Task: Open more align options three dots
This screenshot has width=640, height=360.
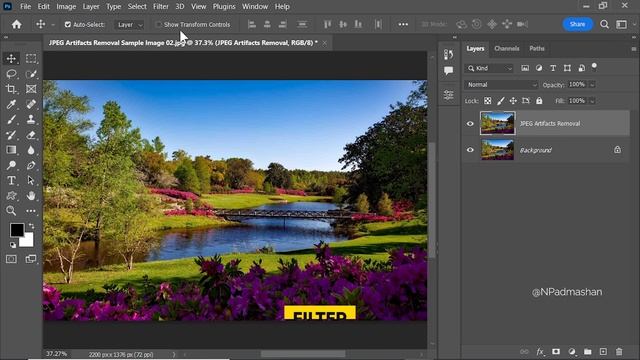Action: coord(403,24)
